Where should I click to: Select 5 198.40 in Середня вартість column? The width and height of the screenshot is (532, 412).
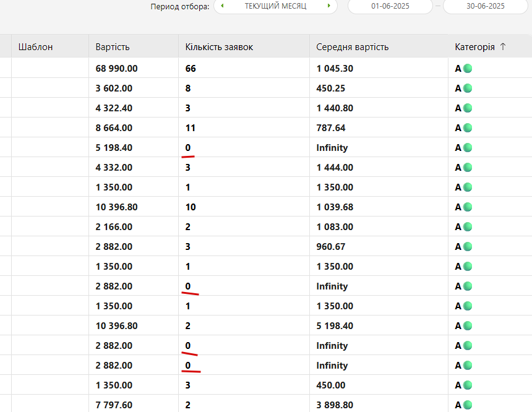pyautogui.click(x=335, y=326)
